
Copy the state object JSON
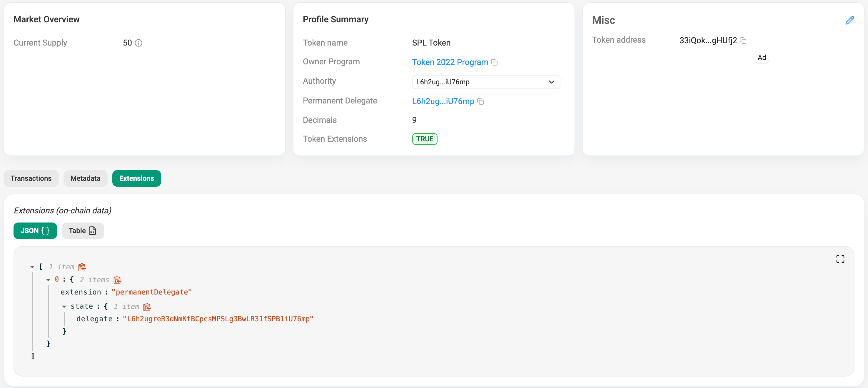coord(147,307)
